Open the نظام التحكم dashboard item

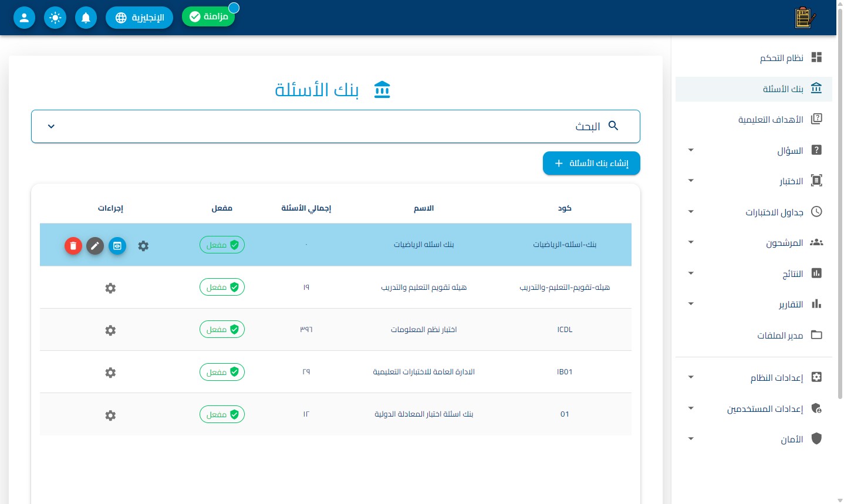(754, 57)
